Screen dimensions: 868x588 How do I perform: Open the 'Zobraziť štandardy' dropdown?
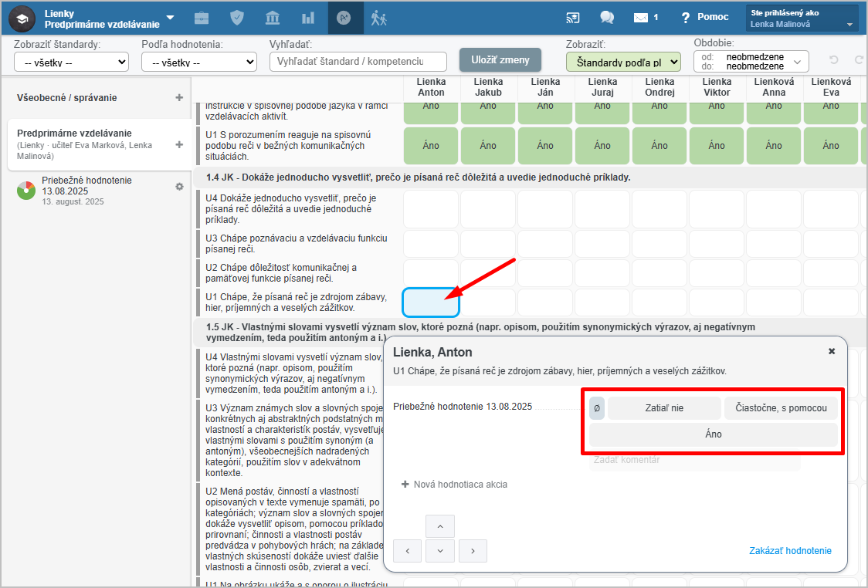71,62
